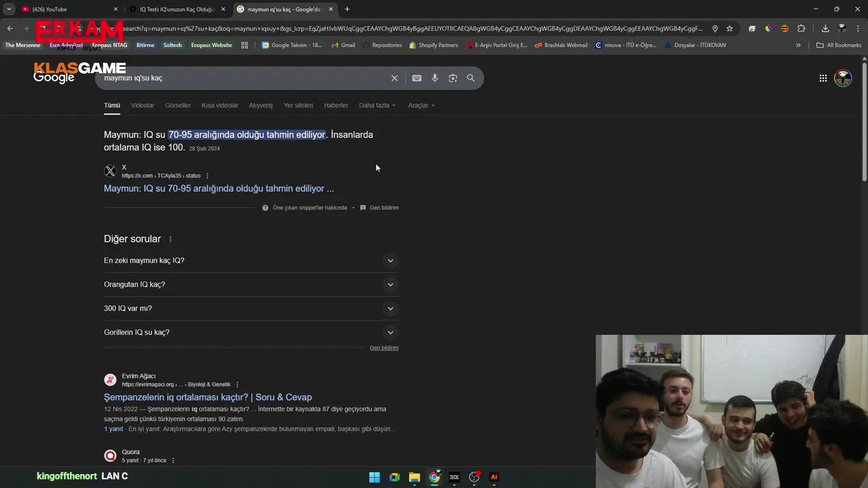Click the Google search input field
This screenshot has height=488, width=868.
click(244, 78)
